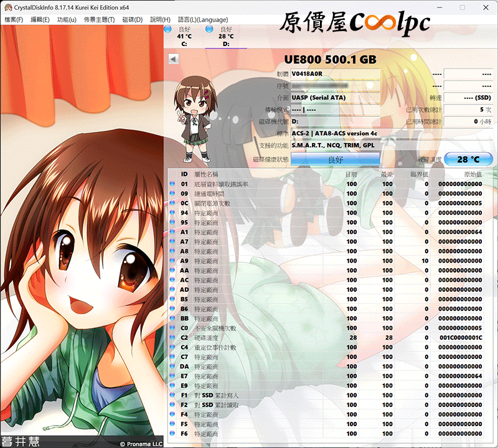498x448 pixels.
Task: Click the status orb next to AC
Action: tap(172, 279)
